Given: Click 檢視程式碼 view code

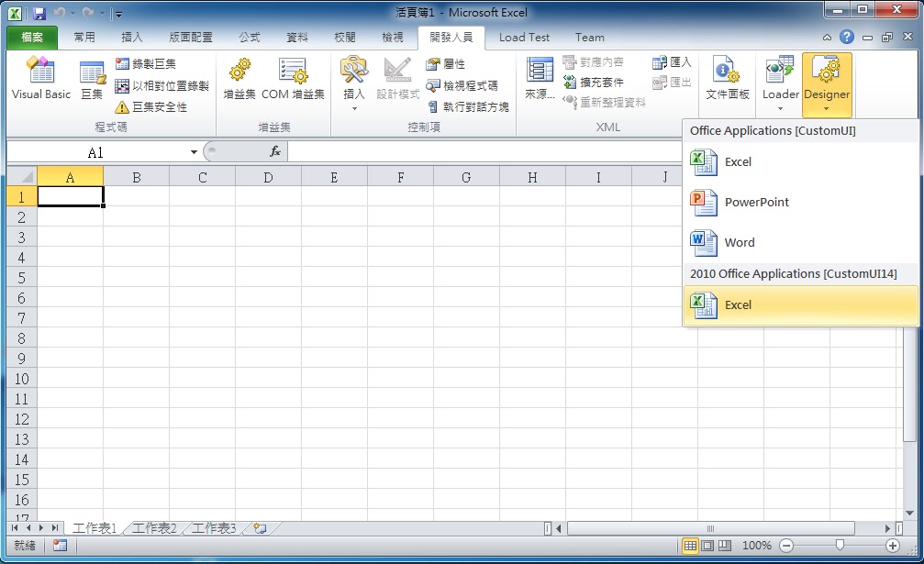Looking at the screenshot, I should pyautogui.click(x=462, y=85).
